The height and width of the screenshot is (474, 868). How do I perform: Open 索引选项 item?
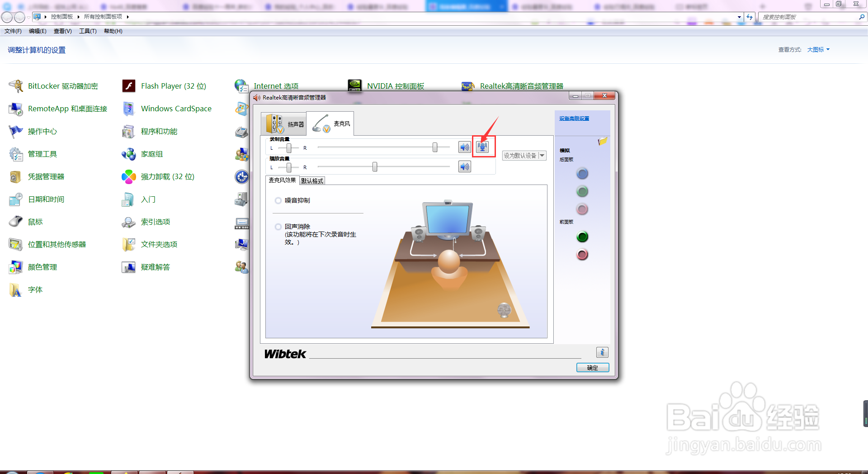point(146,222)
